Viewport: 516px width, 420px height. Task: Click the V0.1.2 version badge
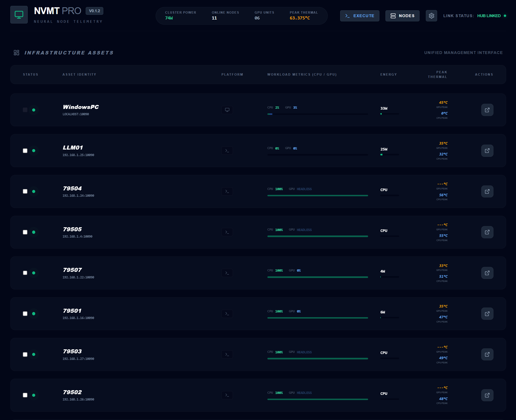(94, 11)
